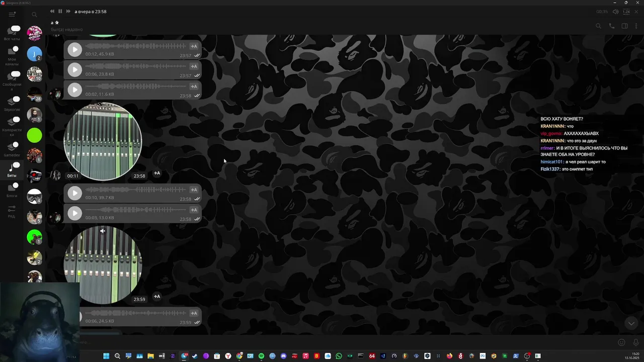Open chat list search magnifier

(34, 15)
